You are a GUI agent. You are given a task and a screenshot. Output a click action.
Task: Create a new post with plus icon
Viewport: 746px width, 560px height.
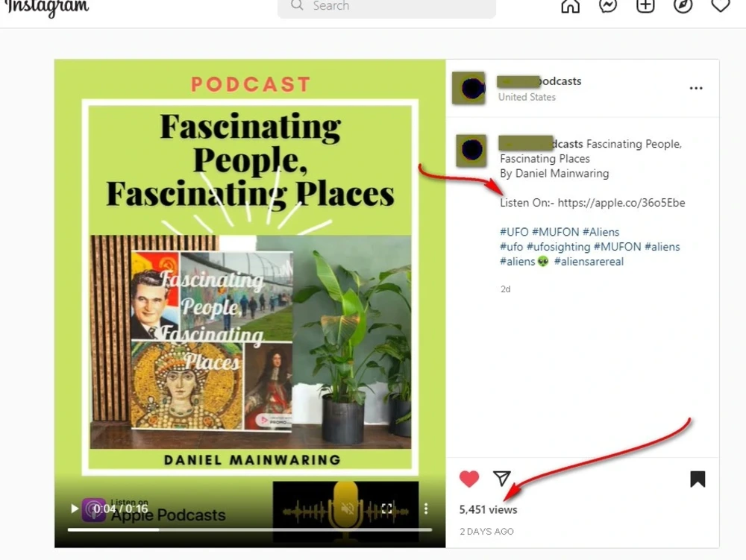click(x=645, y=6)
